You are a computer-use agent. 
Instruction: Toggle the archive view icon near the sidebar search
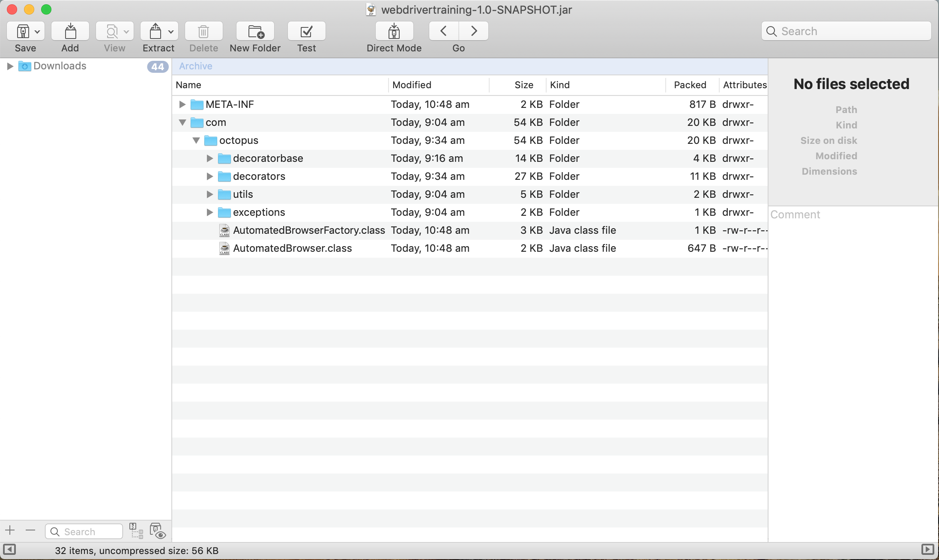[136, 531]
